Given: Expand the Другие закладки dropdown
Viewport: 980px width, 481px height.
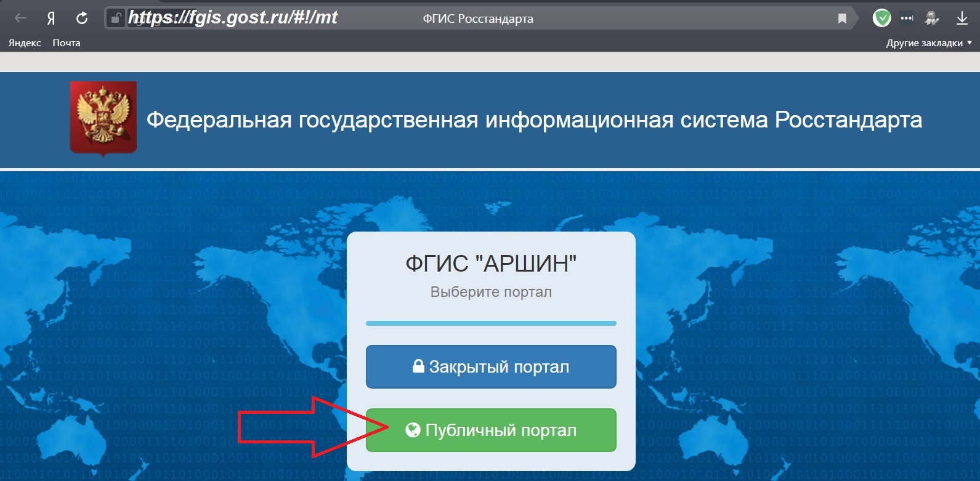Looking at the screenshot, I should click(928, 43).
